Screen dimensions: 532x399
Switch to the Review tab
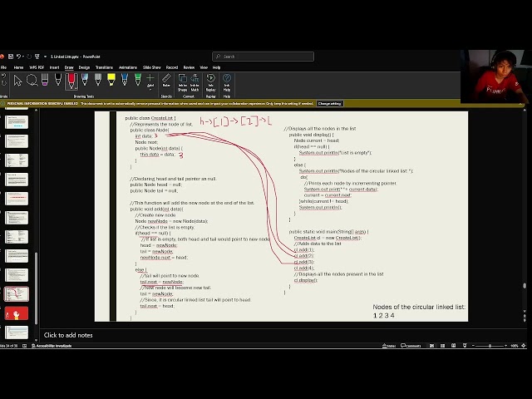(189, 67)
